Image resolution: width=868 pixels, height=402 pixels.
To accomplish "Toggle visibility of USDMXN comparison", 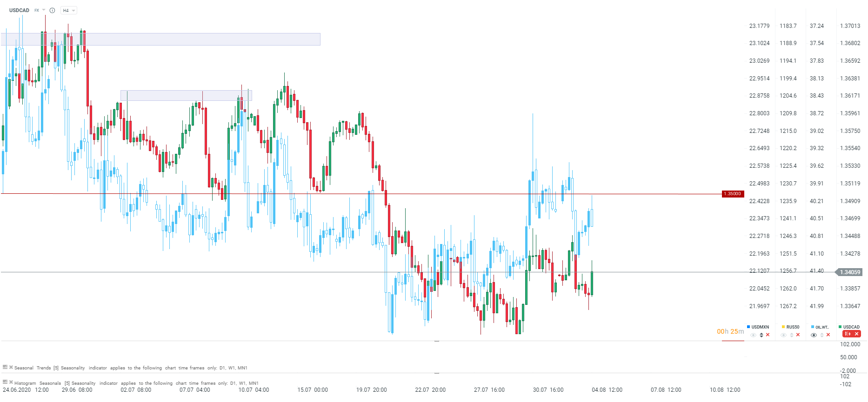I will click(754, 335).
